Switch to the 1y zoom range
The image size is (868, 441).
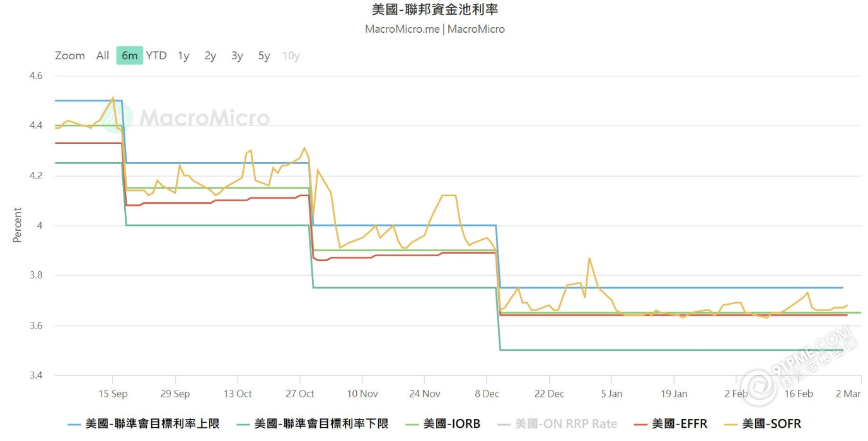tap(183, 56)
